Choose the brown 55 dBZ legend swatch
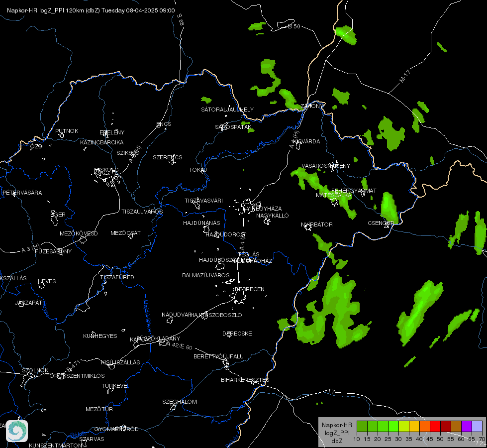The width and height of the screenshot is (487, 448). pyautogui.click(x=456, y=427)
